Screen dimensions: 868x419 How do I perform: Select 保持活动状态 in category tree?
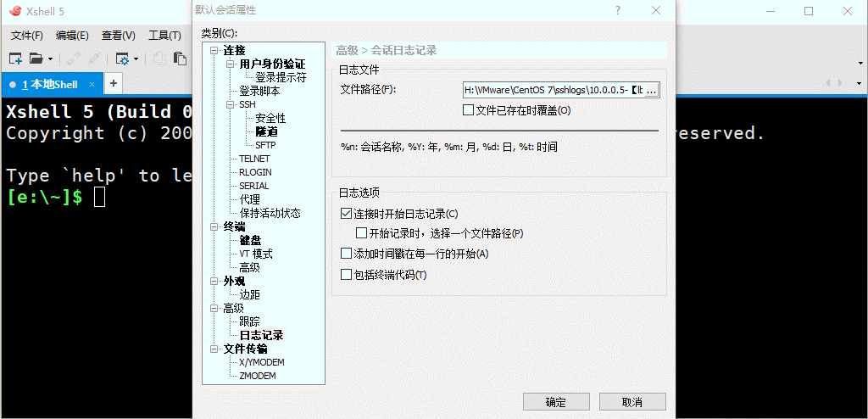coord(270,214)
